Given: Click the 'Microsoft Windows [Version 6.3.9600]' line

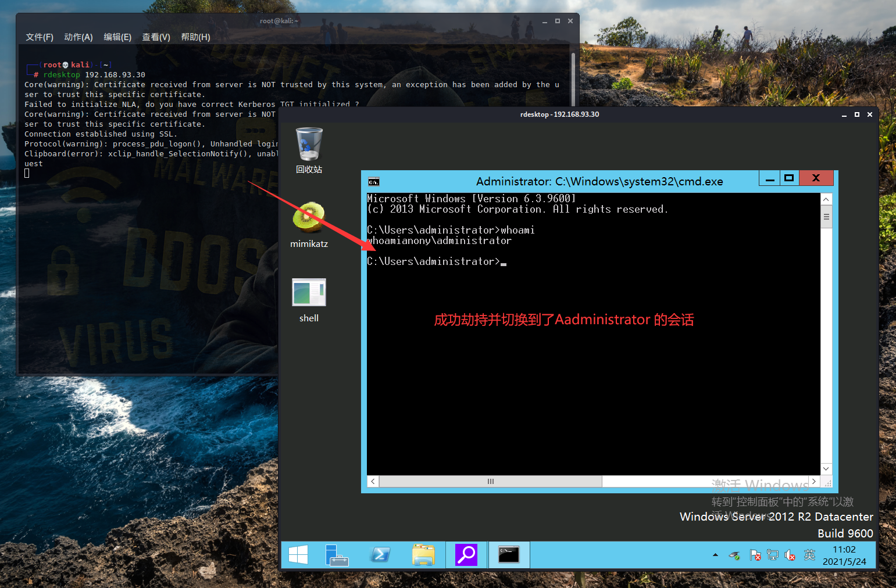Looking at the screenshot, I should (472, 199).
